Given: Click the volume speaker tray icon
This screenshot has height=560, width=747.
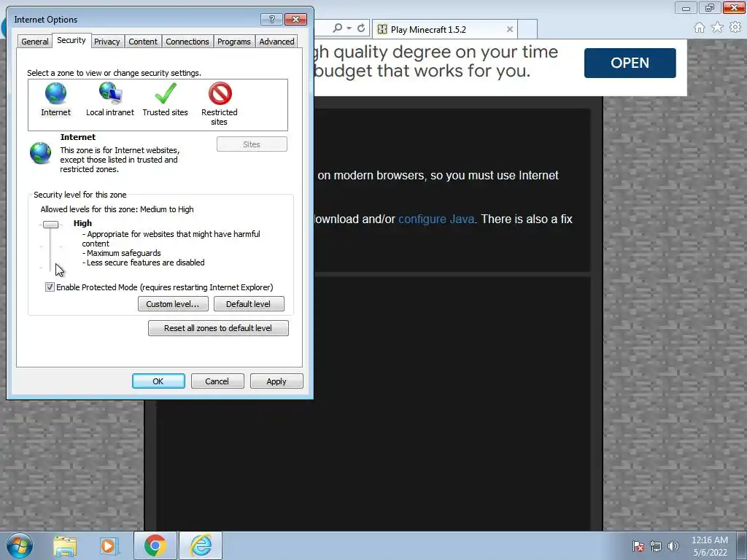Looking at the screenshot, I should (x=673, y=546).
